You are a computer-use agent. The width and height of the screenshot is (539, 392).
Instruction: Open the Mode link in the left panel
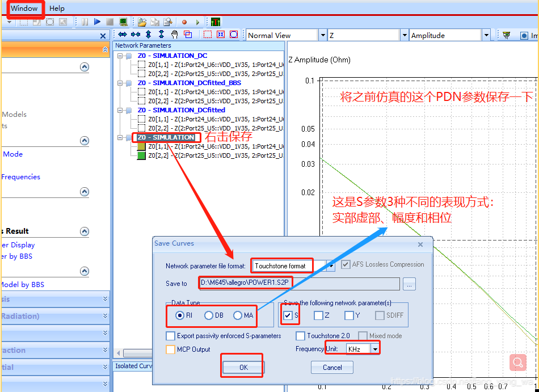[x=12, y=154]
